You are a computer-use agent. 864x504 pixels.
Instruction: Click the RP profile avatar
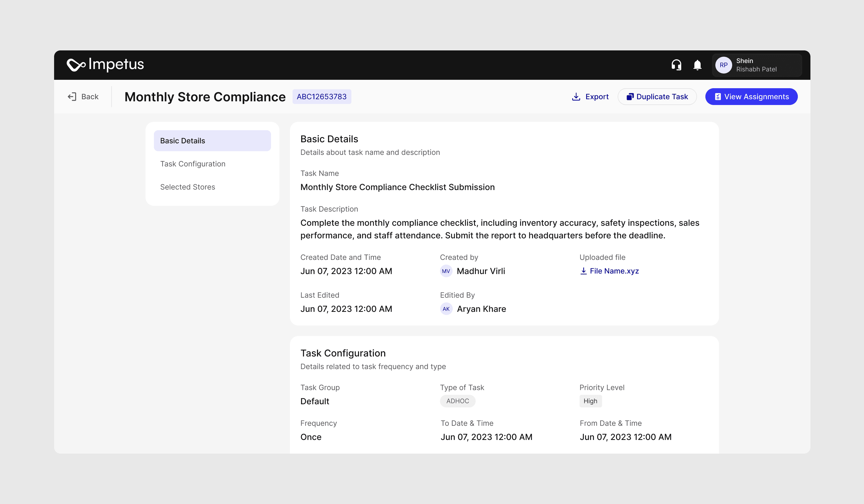(x=724, y=65)
